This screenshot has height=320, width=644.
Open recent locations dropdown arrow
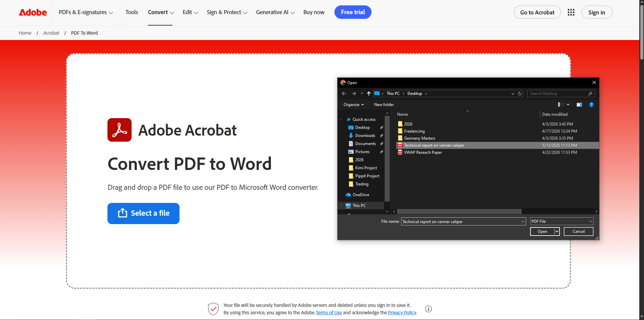(x=362, y=94)
